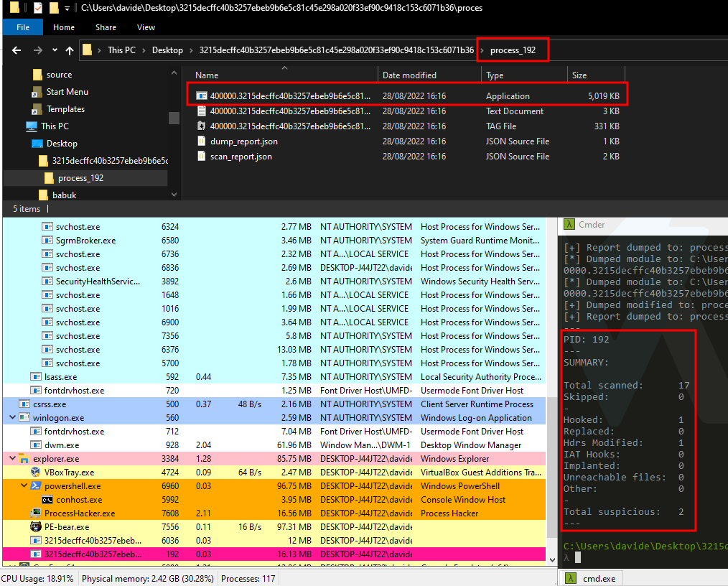Collapse the powershell.exe child processes

(x=25, y=486)
